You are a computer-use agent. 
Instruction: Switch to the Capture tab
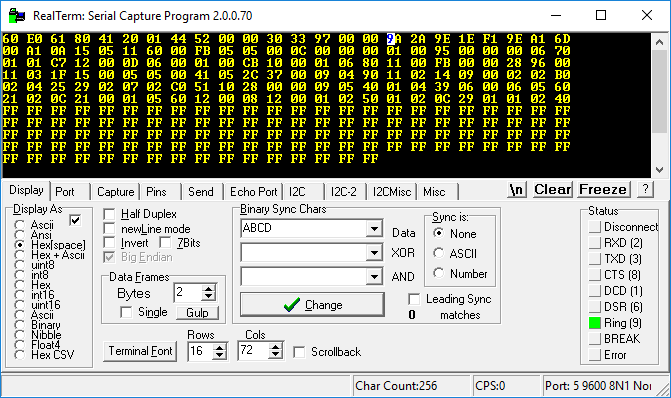[116, 192]
